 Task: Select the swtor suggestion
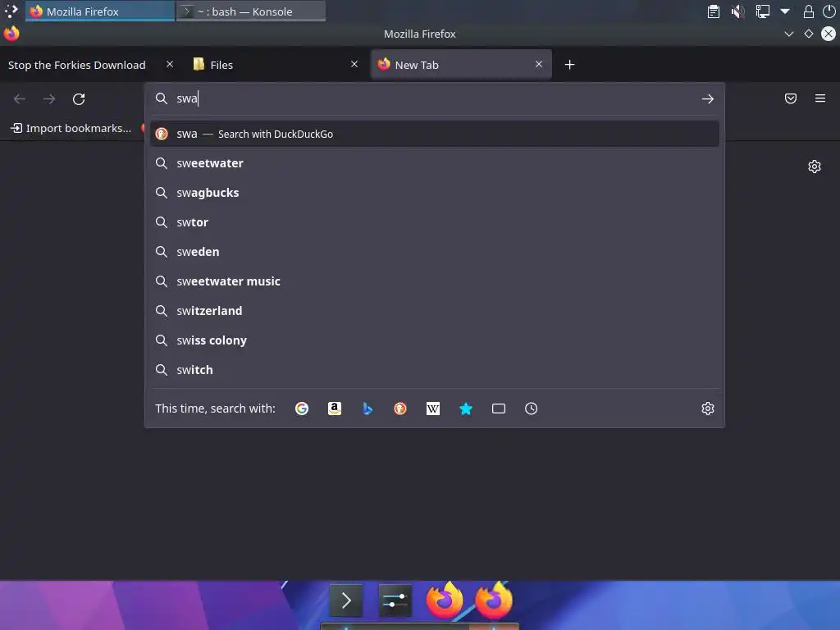pos(435,222)
